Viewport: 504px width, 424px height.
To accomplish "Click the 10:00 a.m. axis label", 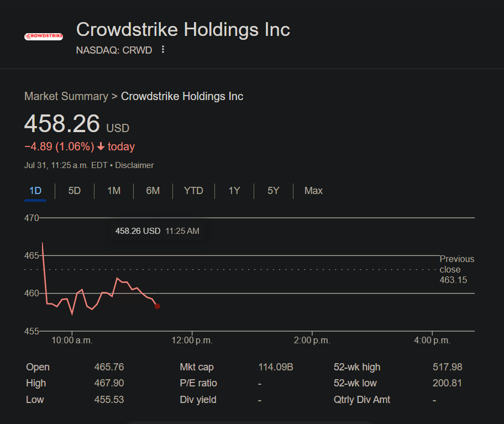I will pos(72,341).
